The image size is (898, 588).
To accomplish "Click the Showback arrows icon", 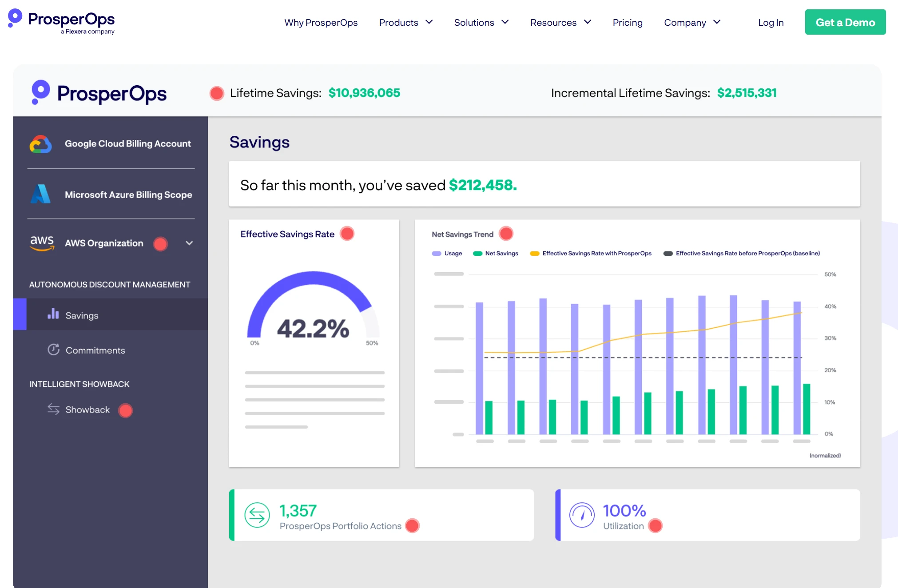I will coord(53,409).
